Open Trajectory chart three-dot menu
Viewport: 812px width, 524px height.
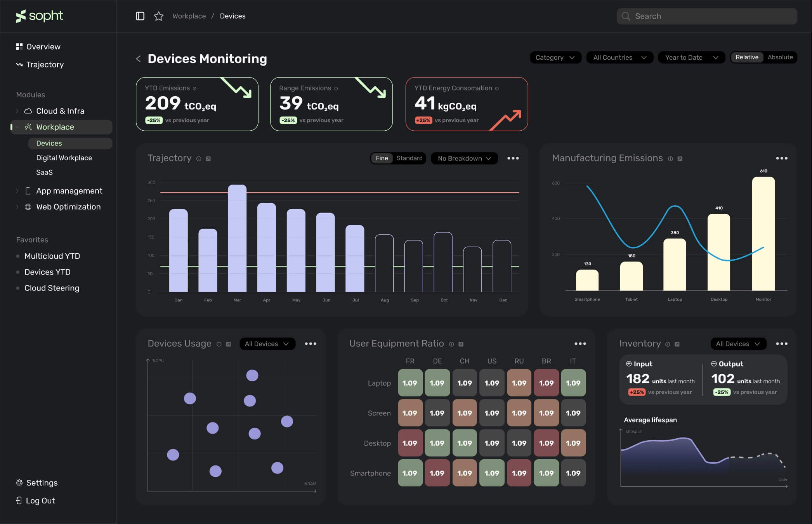point(513,158)
